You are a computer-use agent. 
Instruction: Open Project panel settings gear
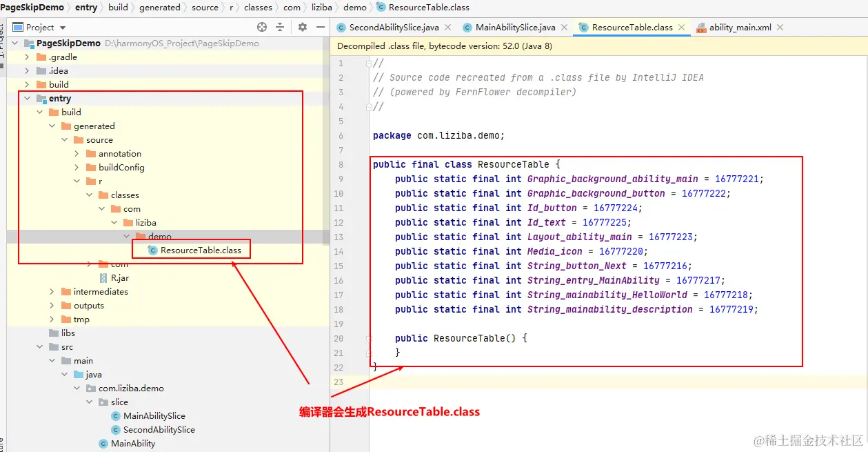303,27
